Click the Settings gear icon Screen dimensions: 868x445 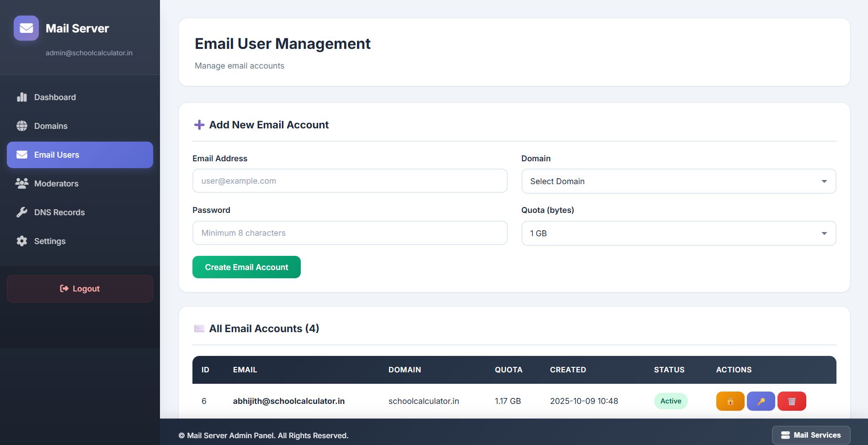point(22,241)
